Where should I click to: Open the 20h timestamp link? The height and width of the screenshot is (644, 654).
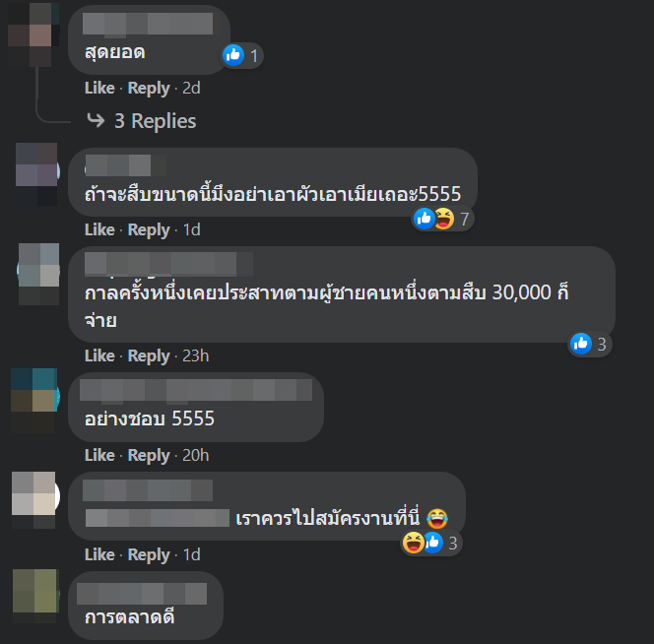[196, 455]
